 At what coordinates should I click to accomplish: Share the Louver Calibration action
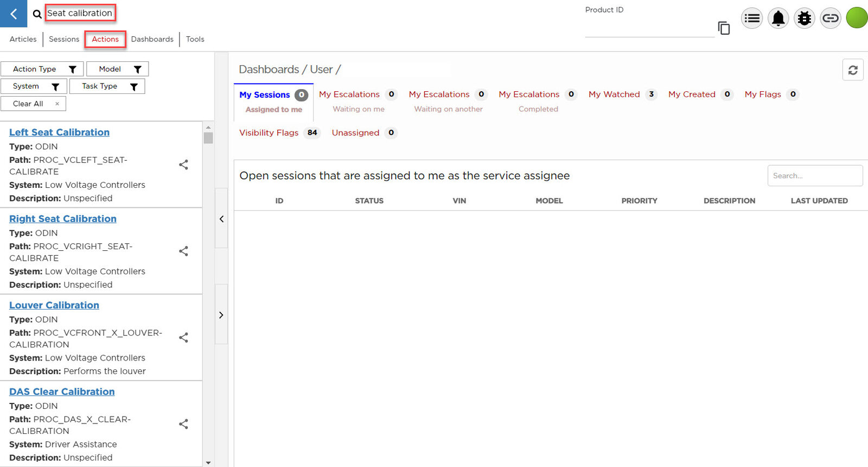tap(184, 338)
